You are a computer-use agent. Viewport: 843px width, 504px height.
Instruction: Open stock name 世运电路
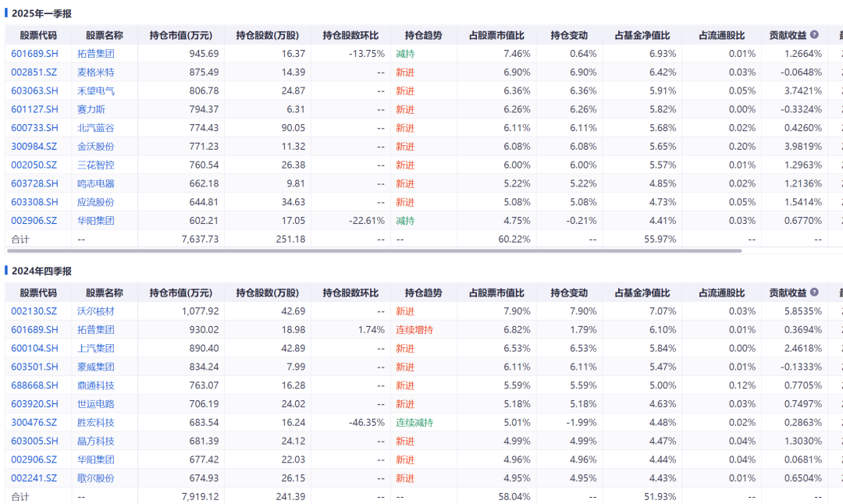(96, 404)
